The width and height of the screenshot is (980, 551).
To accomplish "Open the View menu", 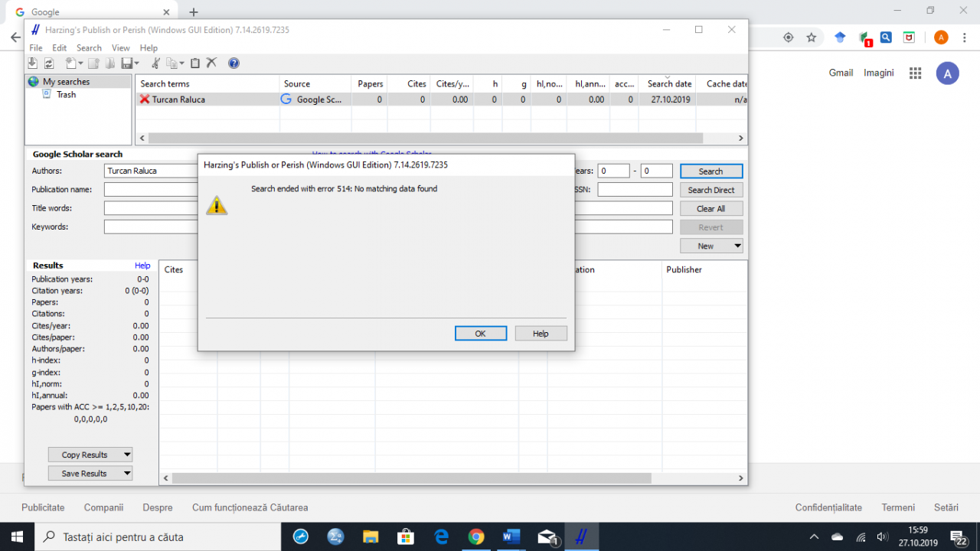I will [x=120, y=48].
